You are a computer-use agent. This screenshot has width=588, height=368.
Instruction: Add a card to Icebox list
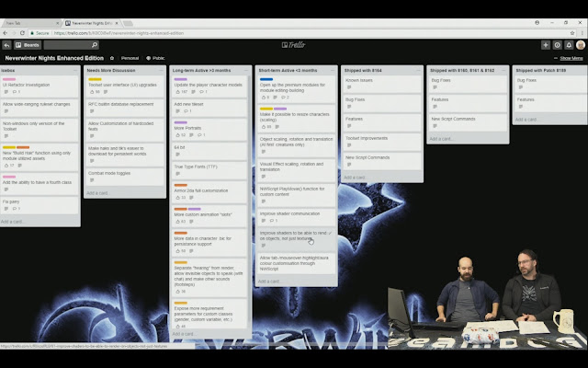click(13, 222)
